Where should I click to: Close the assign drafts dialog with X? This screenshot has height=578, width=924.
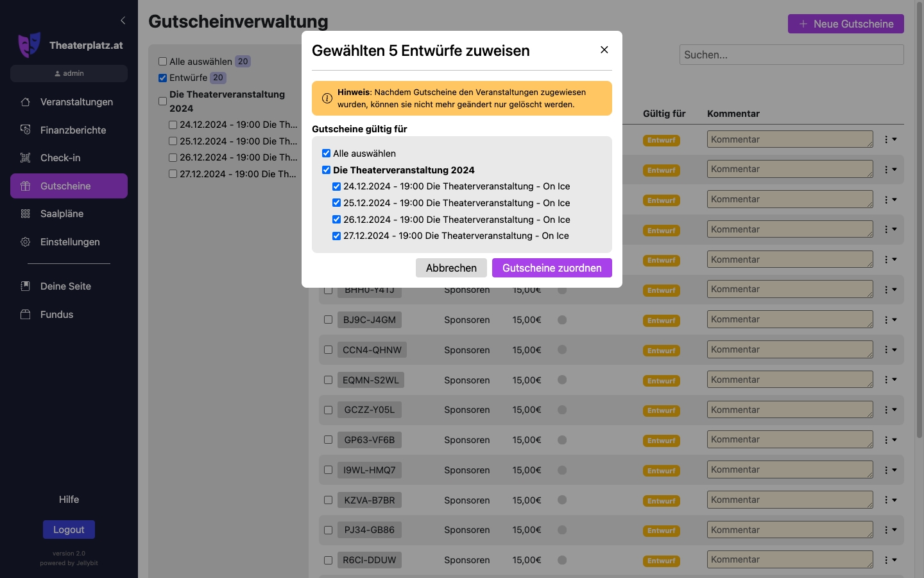pos(604,50)
